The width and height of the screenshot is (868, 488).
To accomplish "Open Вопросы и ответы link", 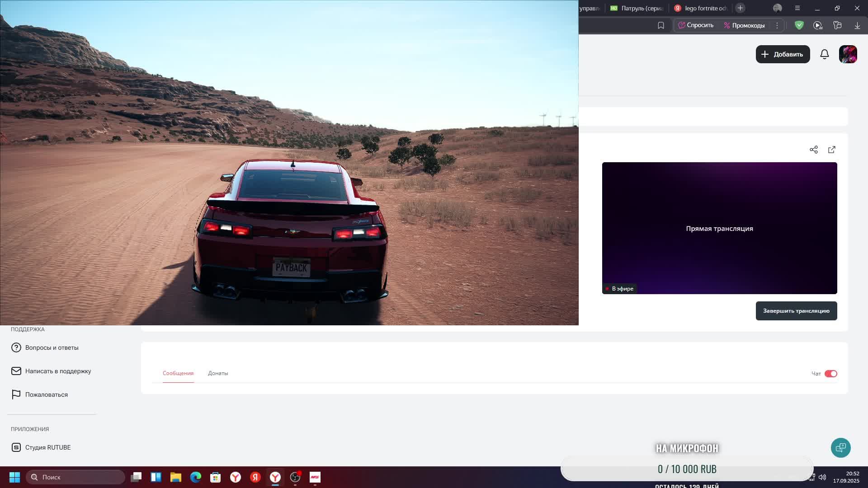I will pyautogui.click(x=52, y=347).
